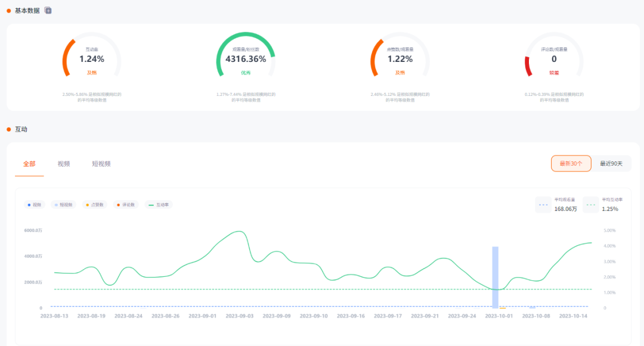The width and height of the screenshot is (644, 346).
Task: Click the copy icon beside 基本数据
Action: (x=48, y=11)
